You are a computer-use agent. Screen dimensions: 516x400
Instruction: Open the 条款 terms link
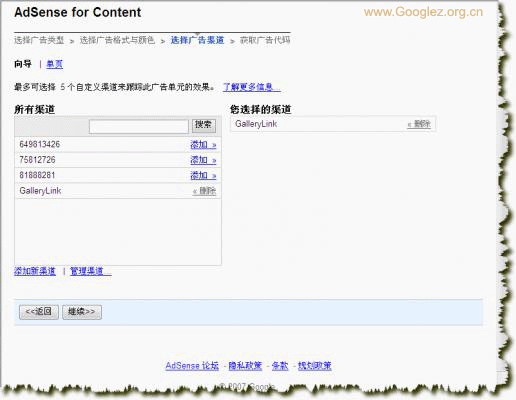(280, 366)
